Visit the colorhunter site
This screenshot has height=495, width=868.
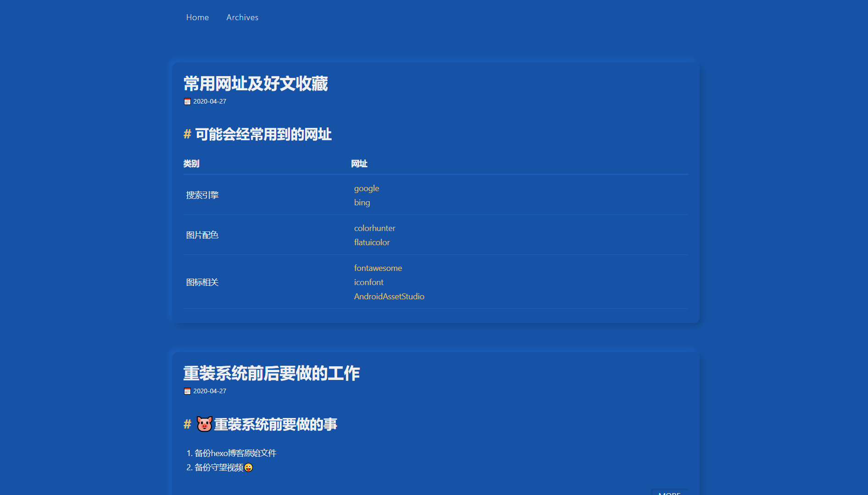(x=374, y=228)
